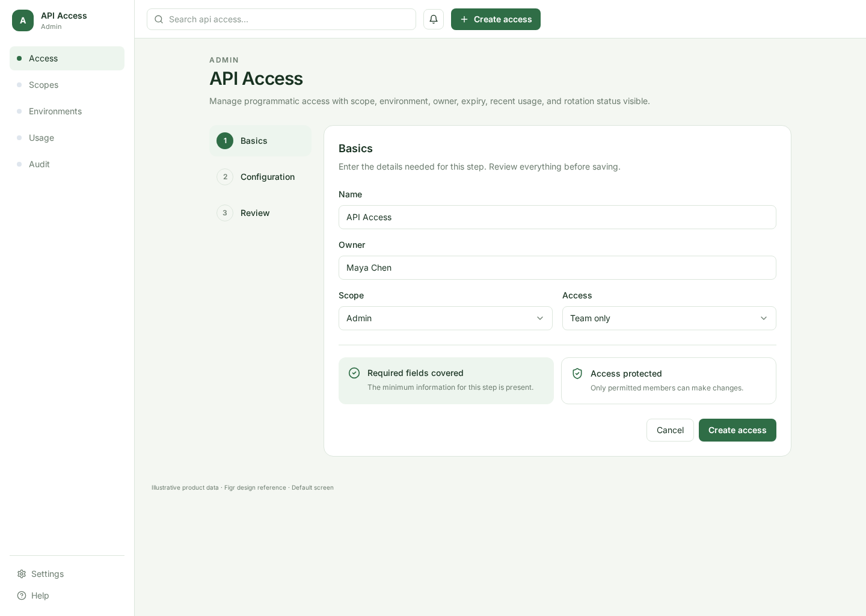866x616 pixels.
Task: Click the footer text 'Illustrative product data'
Action: (185, 488)
